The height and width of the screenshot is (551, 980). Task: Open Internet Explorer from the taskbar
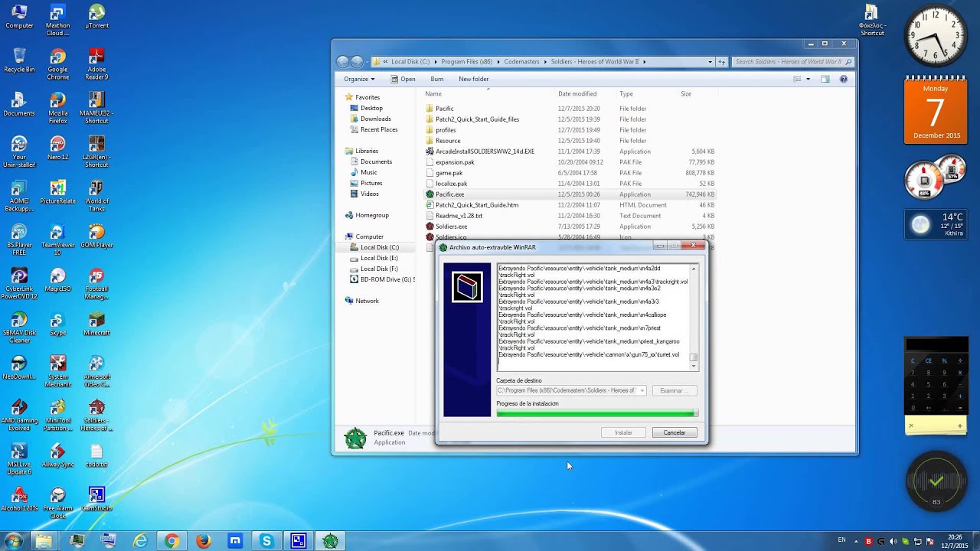(x=140, y=541)
